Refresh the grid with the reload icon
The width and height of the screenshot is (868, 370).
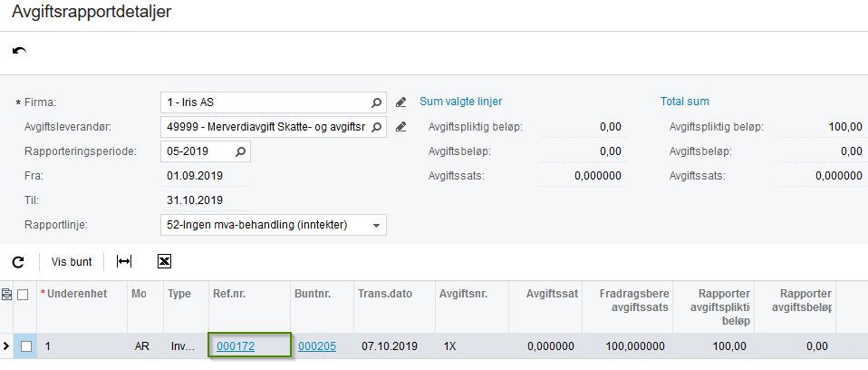(18, 262)
